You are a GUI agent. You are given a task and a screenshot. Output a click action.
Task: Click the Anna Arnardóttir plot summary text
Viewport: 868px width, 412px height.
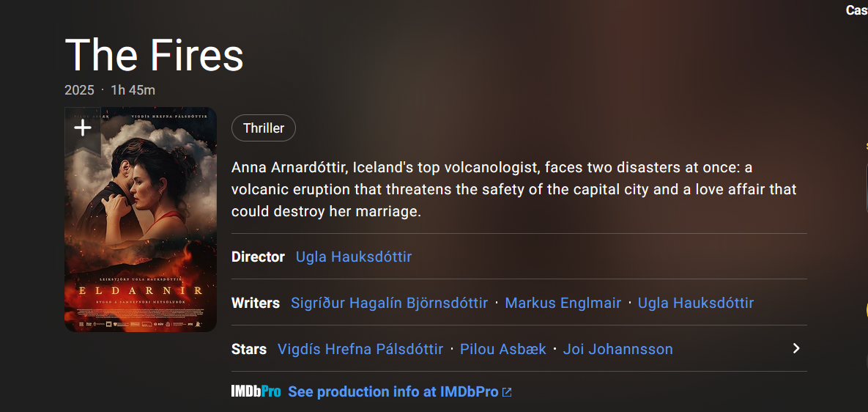513,189
